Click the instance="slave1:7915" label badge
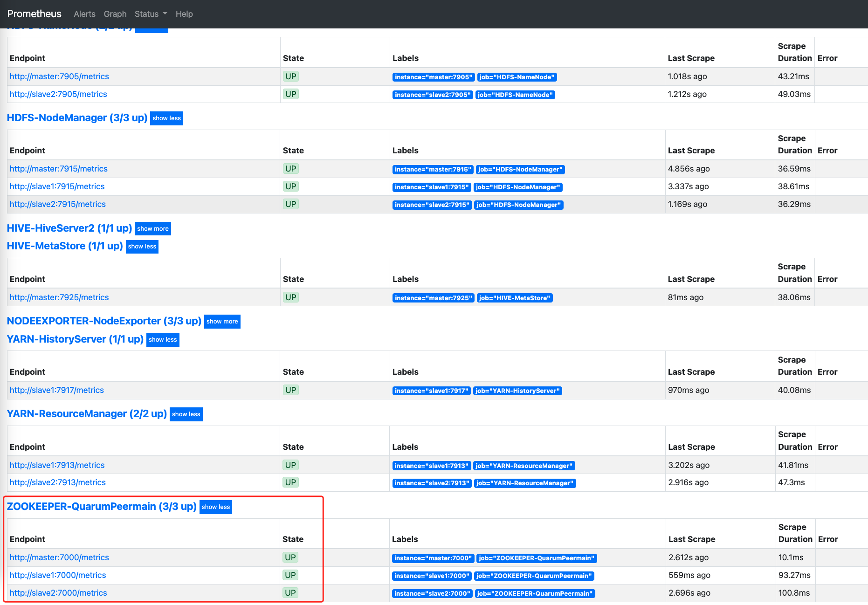The height and width of the screenshot is (605, 868). click(x=432, y=187)
